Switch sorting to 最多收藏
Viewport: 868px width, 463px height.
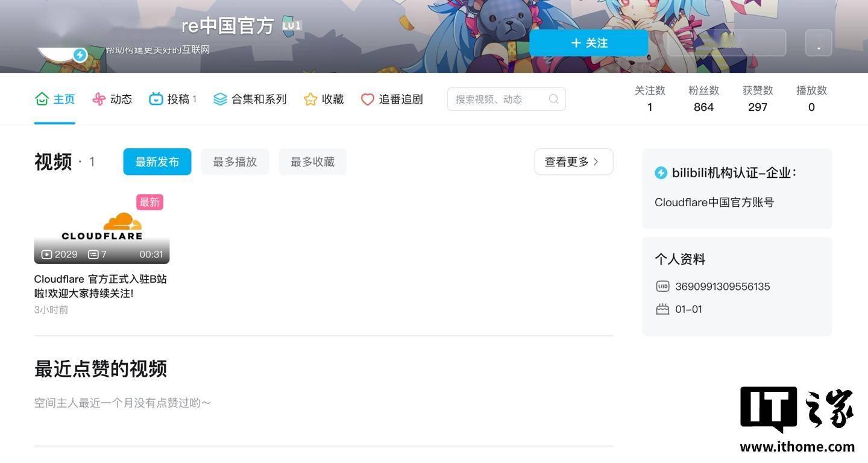pos(312,162)
